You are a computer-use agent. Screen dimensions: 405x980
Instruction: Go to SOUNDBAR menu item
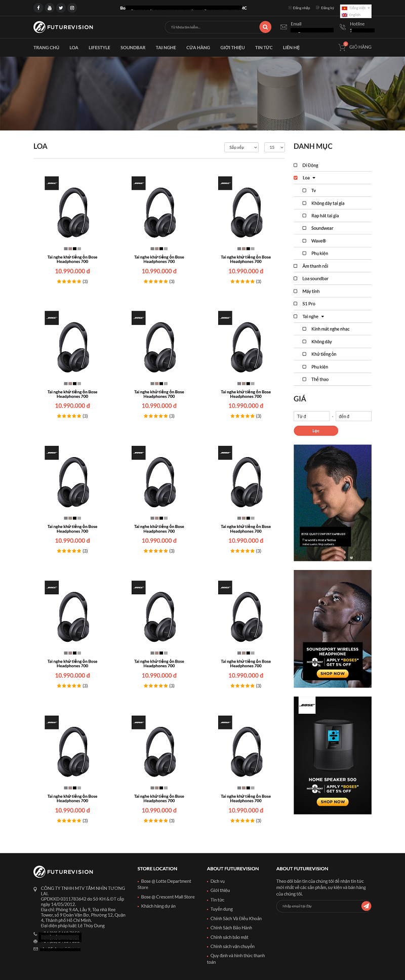133,48
